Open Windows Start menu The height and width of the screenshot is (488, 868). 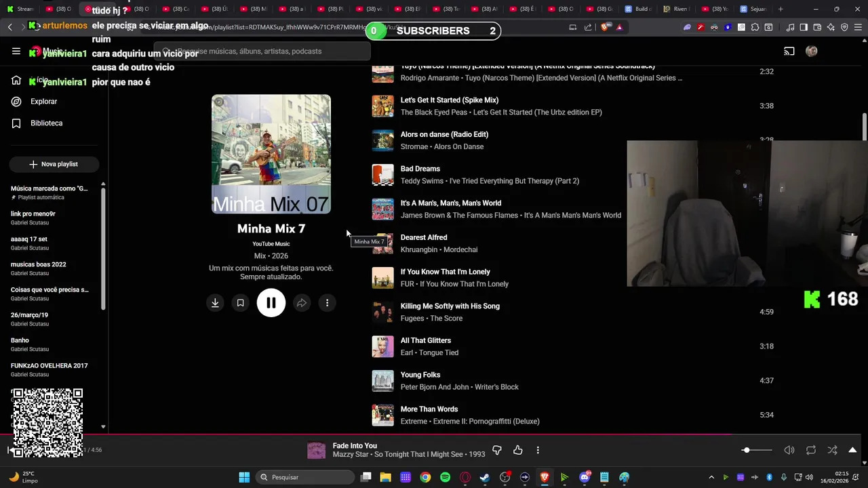click(x=244, y=477)
